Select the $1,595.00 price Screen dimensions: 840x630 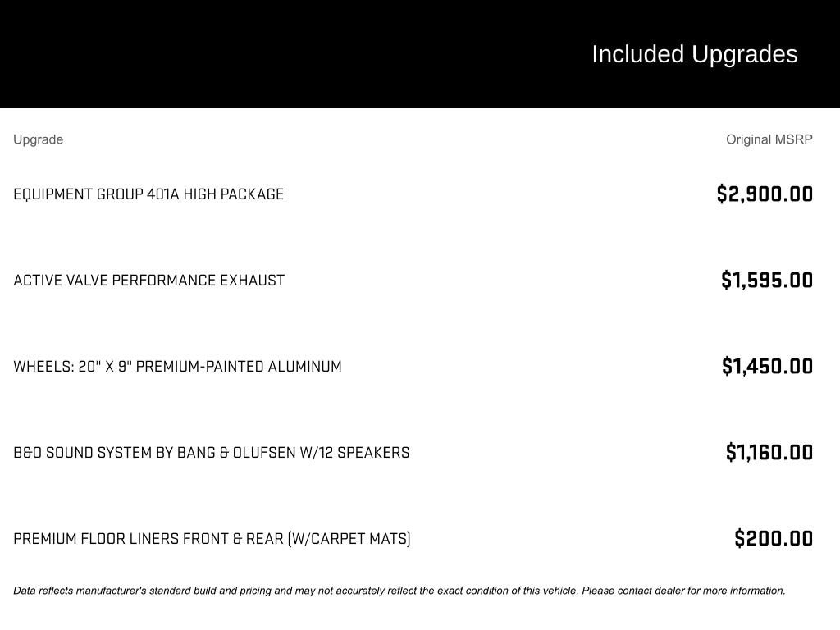767,281
